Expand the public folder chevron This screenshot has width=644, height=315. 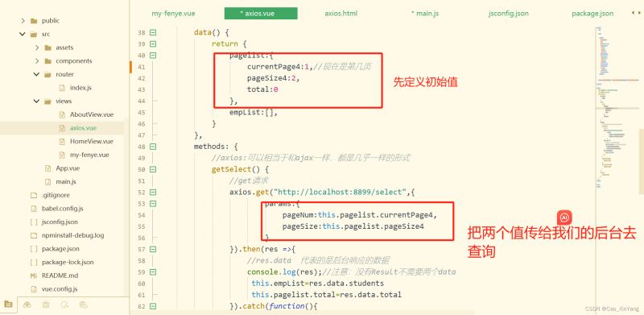(23, 21)
